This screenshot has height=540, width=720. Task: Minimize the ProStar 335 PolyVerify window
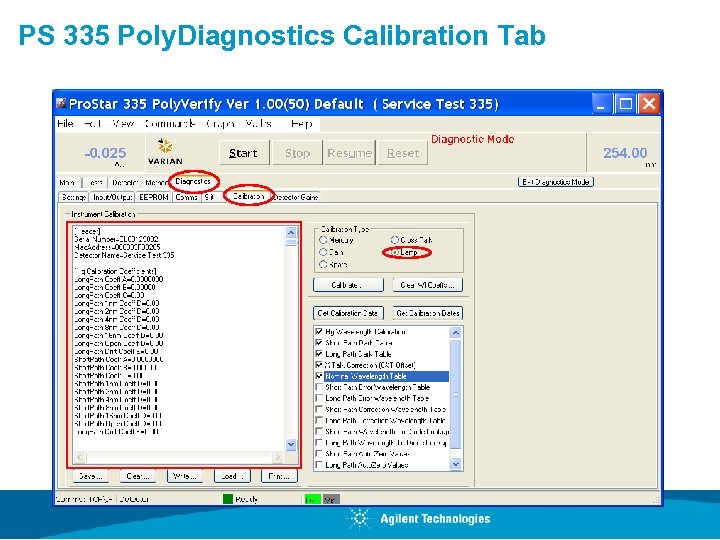point(601,103)
